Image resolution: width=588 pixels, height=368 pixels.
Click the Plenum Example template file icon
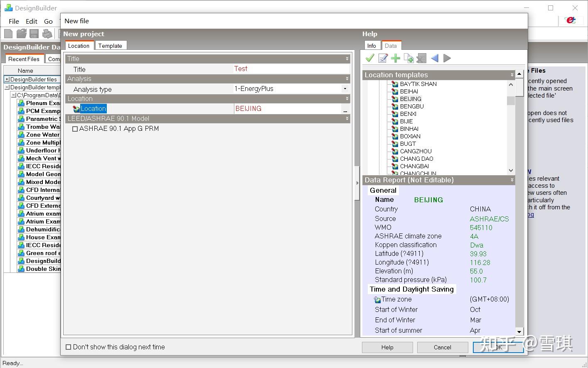(21, 103)
